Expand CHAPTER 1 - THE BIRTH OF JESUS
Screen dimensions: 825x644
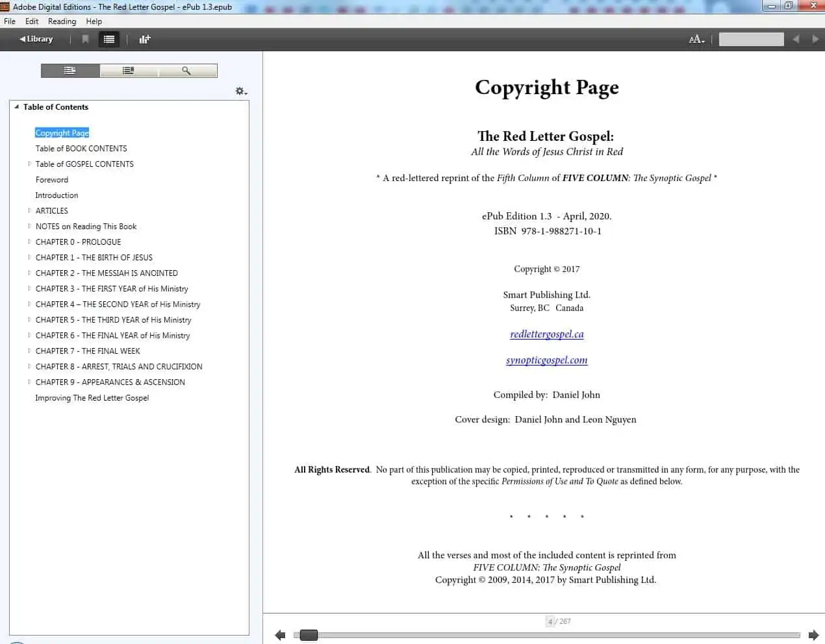point(29,258)
